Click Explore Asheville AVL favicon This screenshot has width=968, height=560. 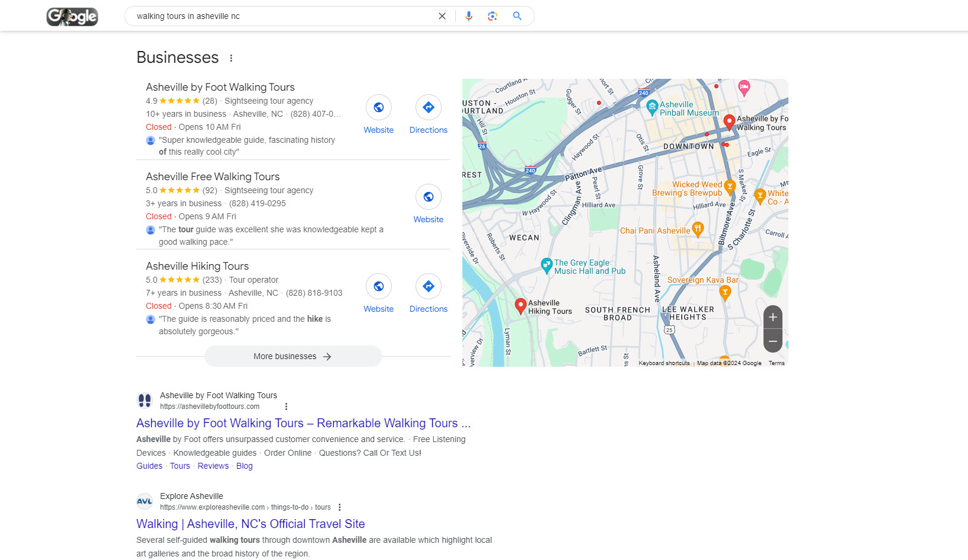(145, 501)
